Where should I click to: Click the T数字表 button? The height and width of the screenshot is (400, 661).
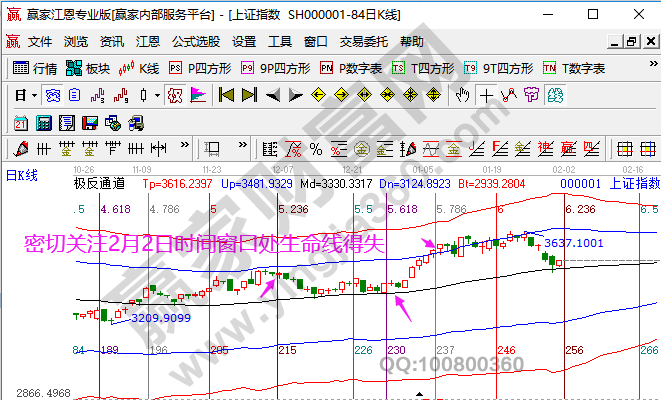pyautogui.click(x=574, y=69)
